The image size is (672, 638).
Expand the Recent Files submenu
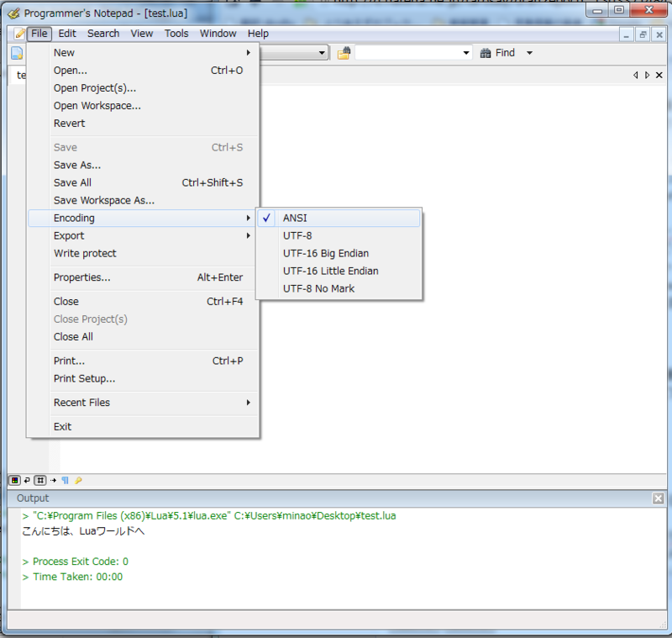tap(143, 402)
